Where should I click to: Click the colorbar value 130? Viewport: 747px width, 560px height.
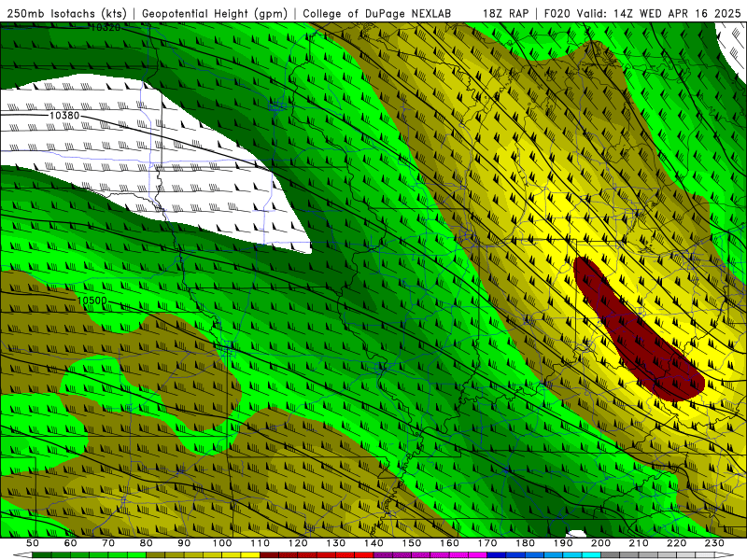pyautogui.click(x=336, y=543)
